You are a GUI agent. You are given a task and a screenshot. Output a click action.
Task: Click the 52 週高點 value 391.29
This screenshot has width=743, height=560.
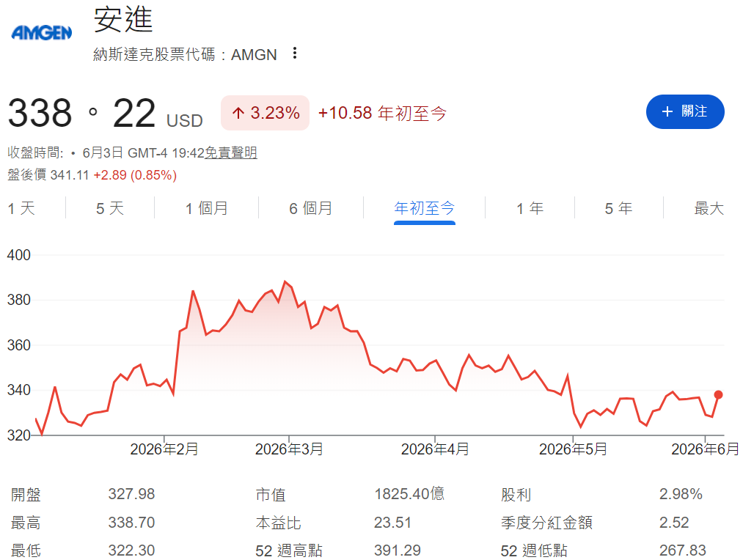[398, 550]
